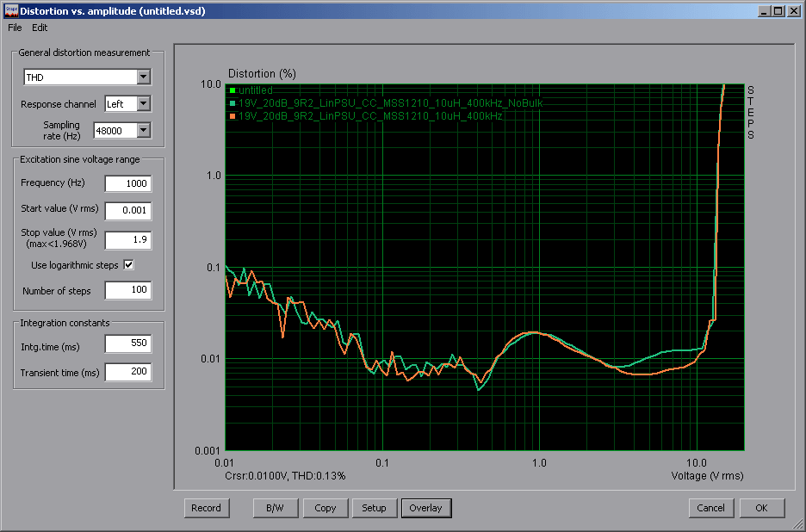The width and height of the screenshot is (806, 532).
Task: Open Setup via its button
Action: click(374, 508)
